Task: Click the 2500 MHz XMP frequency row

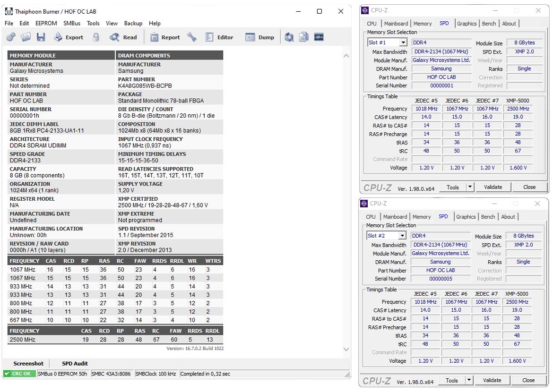Action: point(115,340)
